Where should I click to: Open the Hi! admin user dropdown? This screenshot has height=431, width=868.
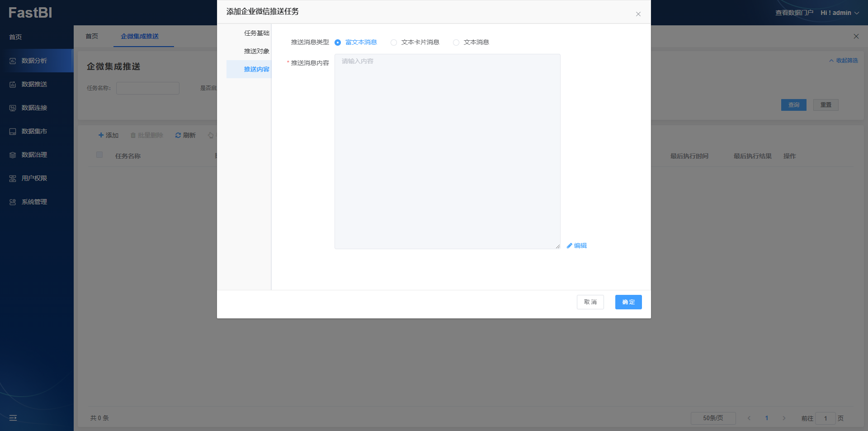point(840,13)
